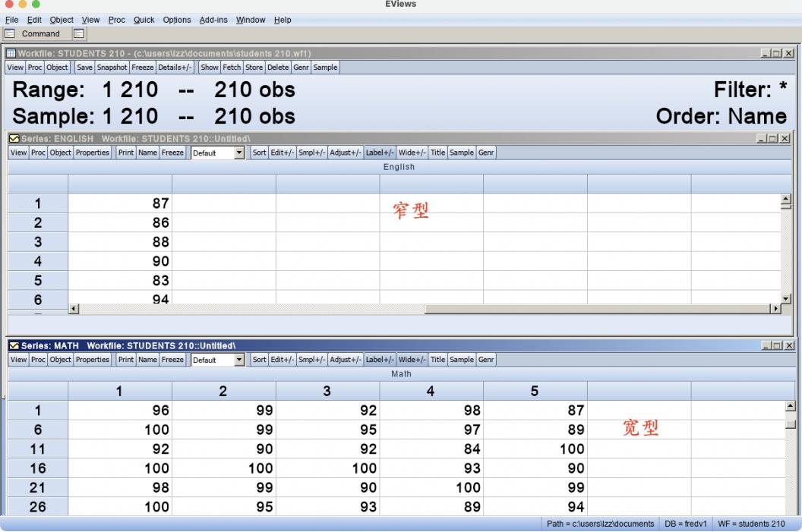Viewport: 802px width, 532px height.
Task: Click Snapshot button in workfile toolbar
Action: pos(112,68)
